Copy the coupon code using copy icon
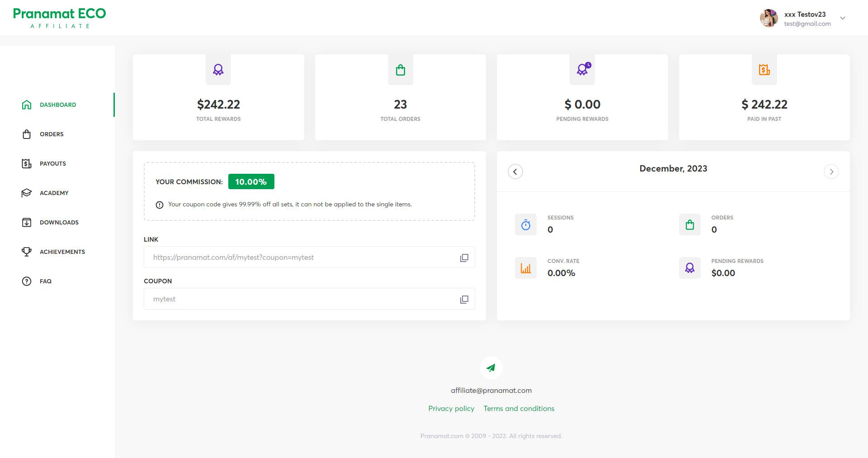 (x=464, y=299)
